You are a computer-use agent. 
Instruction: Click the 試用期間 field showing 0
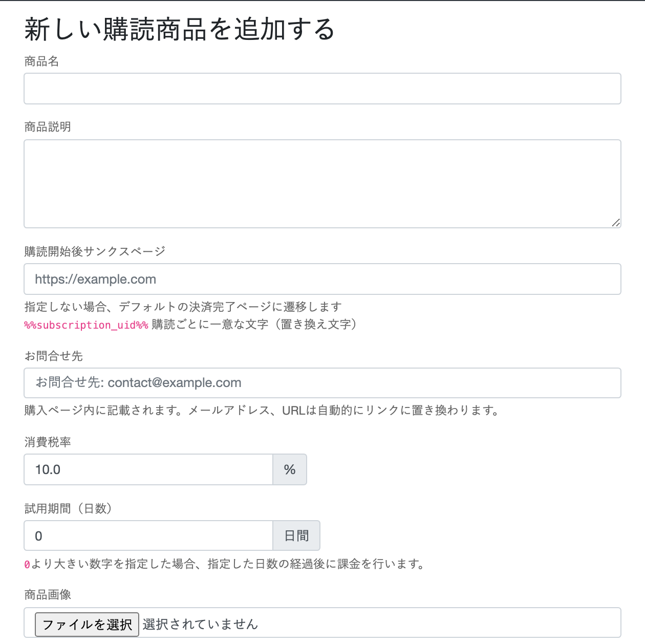(x=148, y=536)
